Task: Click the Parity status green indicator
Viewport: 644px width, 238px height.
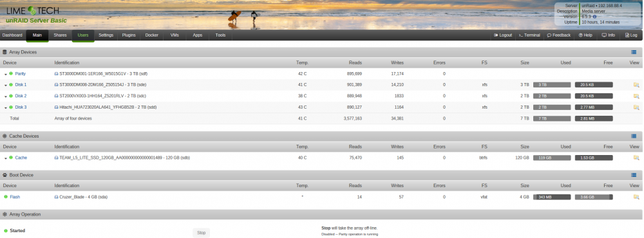Action: tap(11, 73)
